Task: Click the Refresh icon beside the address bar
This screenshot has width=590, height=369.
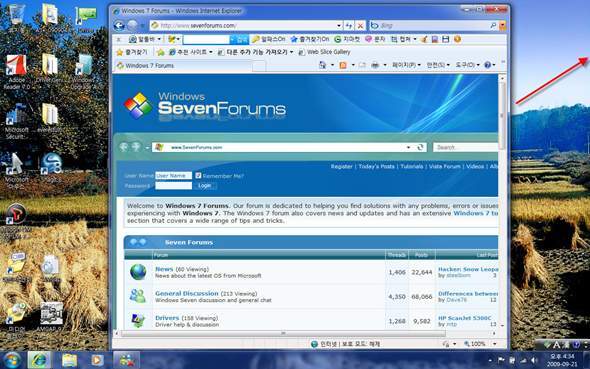Action: (349, 26)
